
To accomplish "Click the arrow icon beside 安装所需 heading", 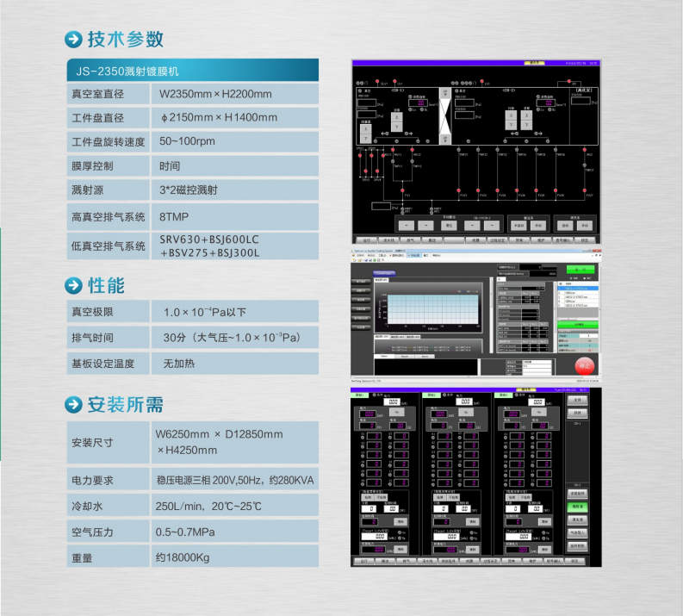I will [73, 405].
